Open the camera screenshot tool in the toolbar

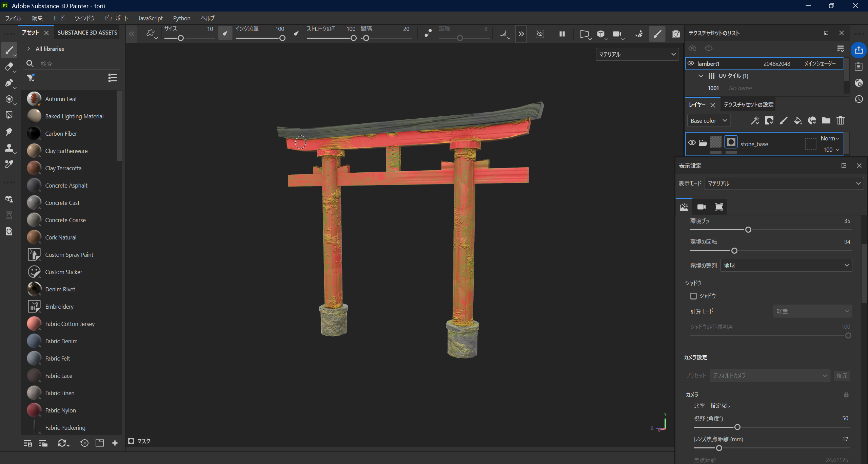pyautogui.click(x=676, y=34)
